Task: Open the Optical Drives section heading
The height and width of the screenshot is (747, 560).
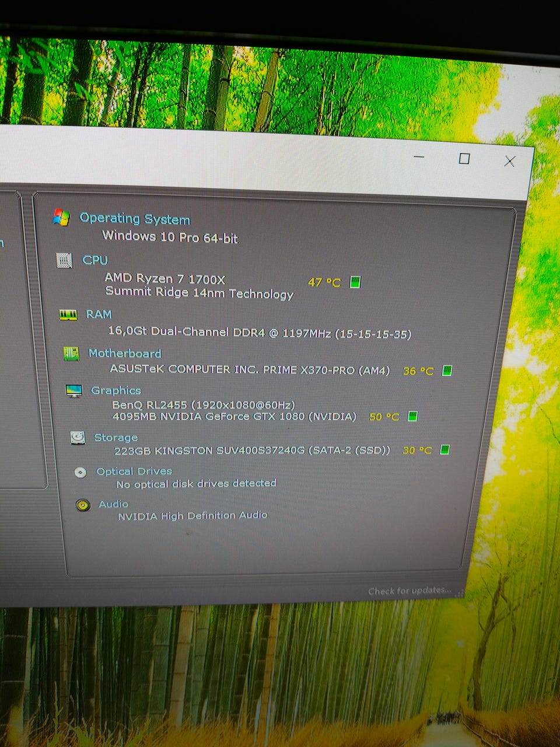Action: coord(134,472)
